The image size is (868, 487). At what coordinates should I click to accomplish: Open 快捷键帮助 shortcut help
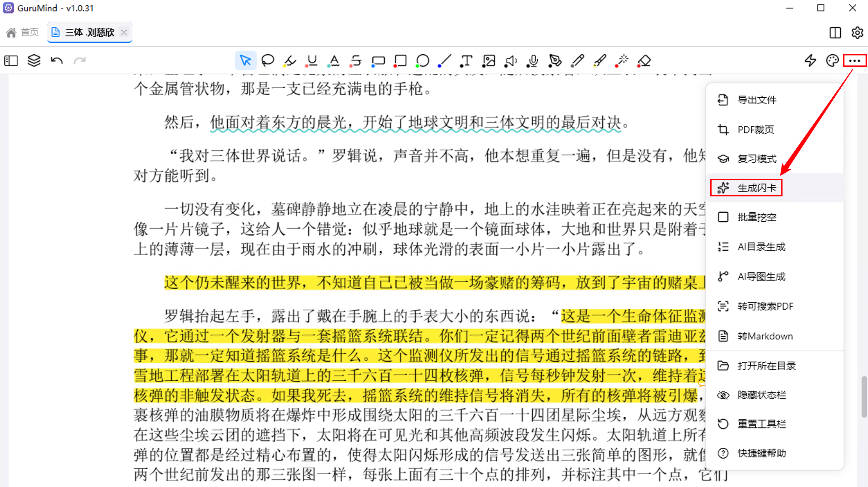pyautogui.click(x=775, y=453)
